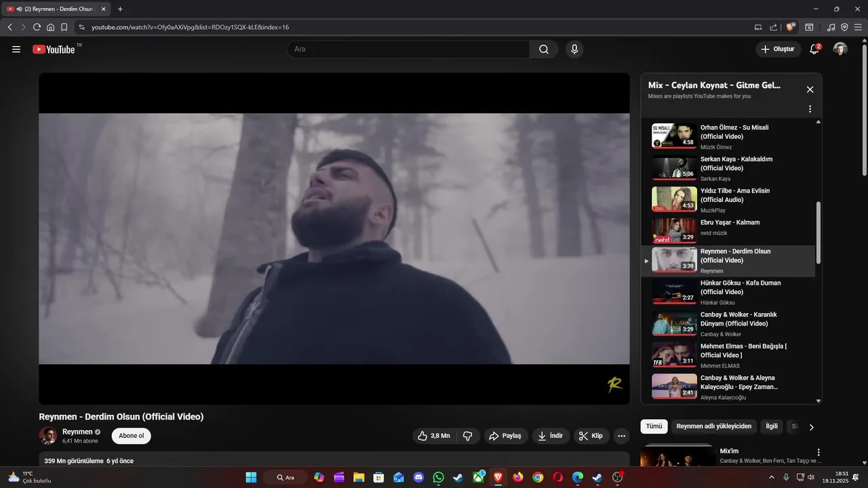
Task: Open the Oluştur create menu
Action: coord(777,49)
